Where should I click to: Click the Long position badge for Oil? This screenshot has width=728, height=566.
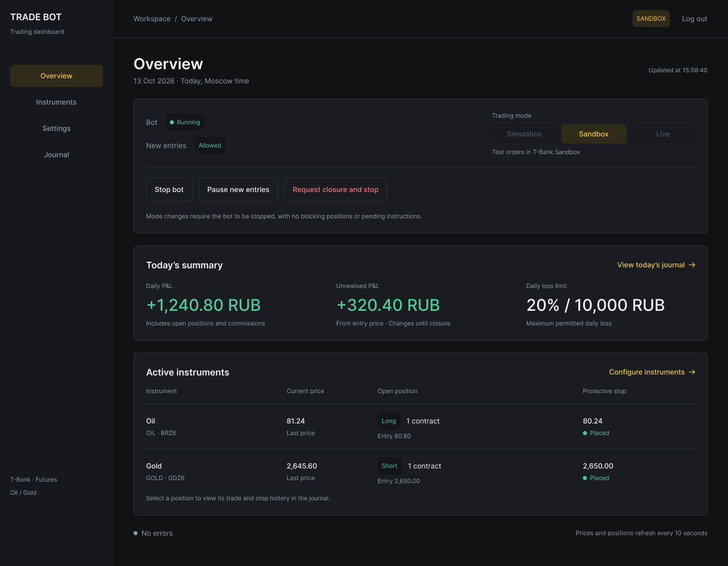tap(389, 421)
